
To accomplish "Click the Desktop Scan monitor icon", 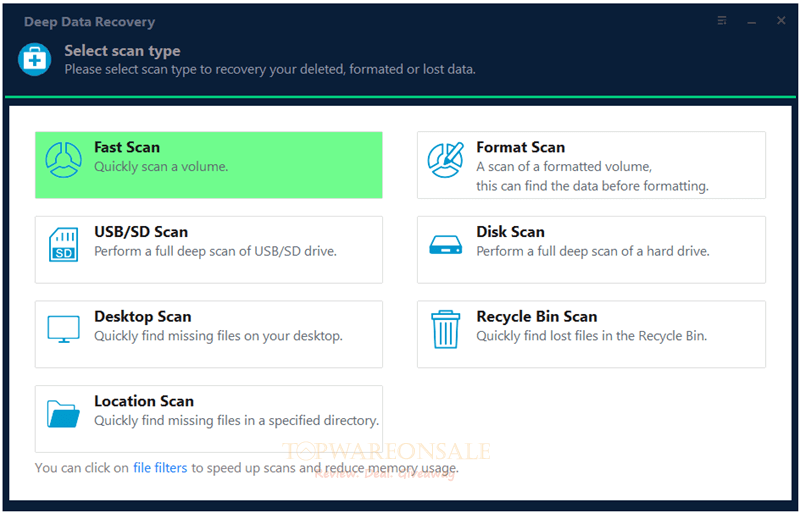I will coord(63,329).
